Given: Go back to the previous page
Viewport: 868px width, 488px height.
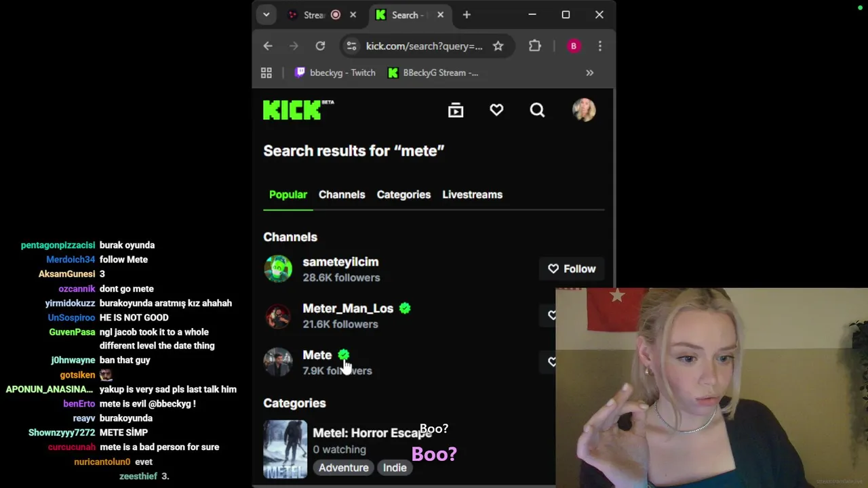Looking at the screenshot, I should click(268, 46).
